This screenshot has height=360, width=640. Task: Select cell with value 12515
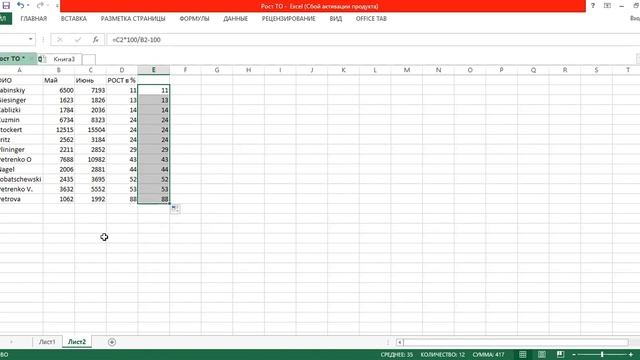point(59,130)
